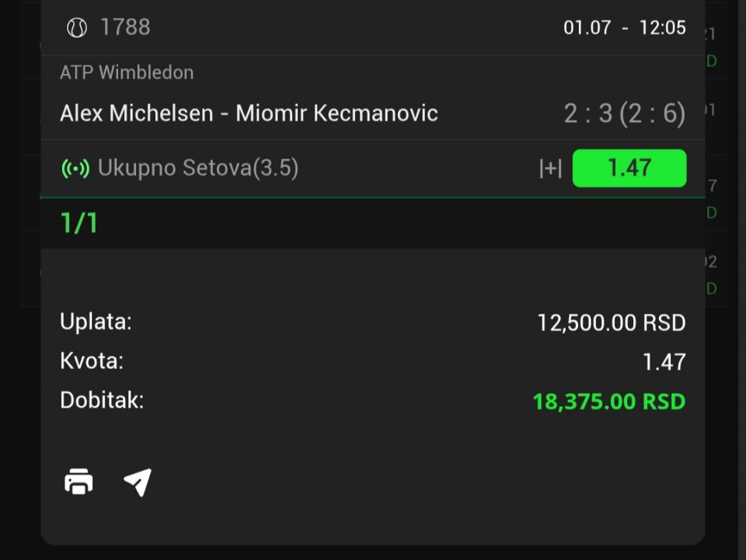The width and height of the screenshot is (746, 560).
Task: Click the live broadcast signal icon
Action: 75,169
